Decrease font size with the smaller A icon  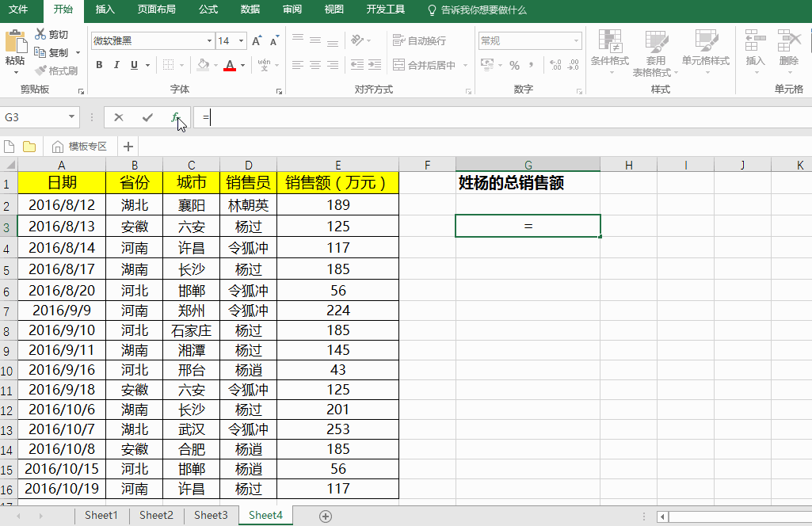click(x=274, y=41)
